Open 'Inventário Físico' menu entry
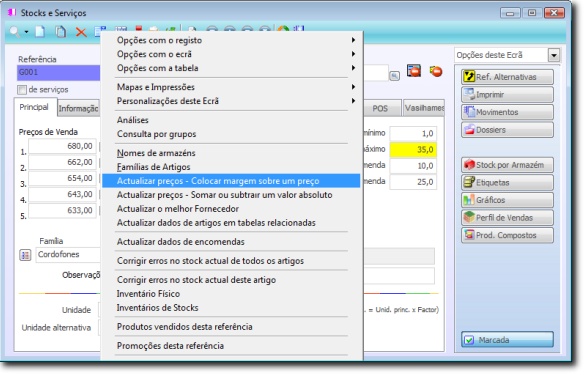Image resolution: width=584 pixels, height=375 pixels. coord(231,294)
